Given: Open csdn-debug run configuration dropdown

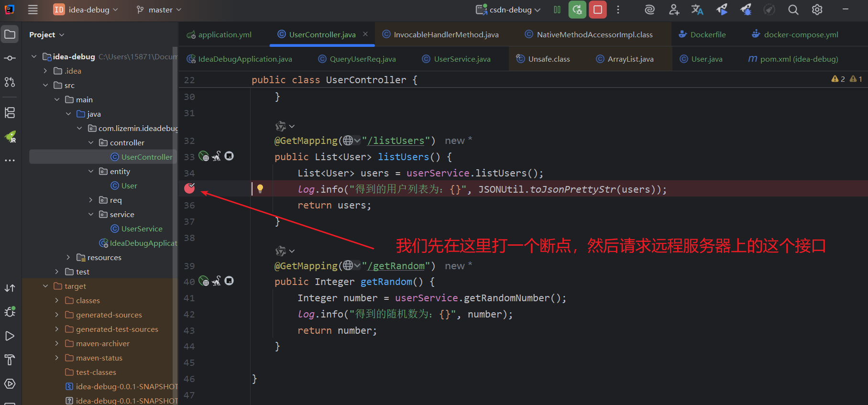Looking at the screenshot, I should (508, 10).
